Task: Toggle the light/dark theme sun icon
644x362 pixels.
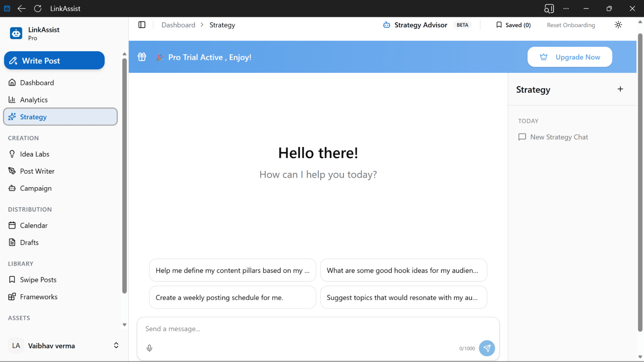Action: (x=618, y=25)
